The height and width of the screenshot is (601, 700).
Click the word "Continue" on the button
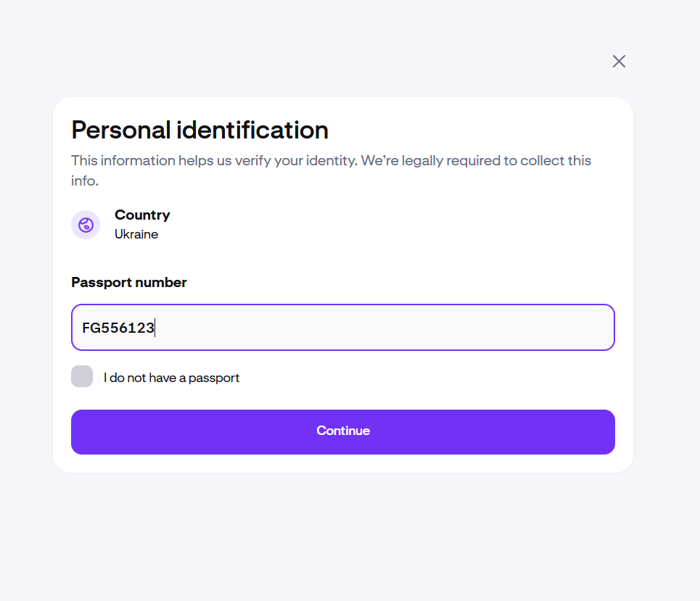point(343,431)
